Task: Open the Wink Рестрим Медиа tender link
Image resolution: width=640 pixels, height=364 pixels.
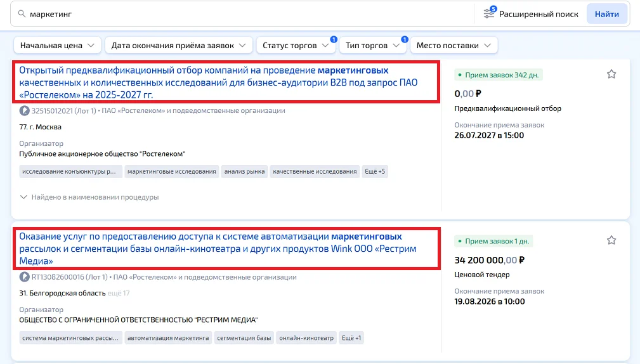Action: click(218, 249)
